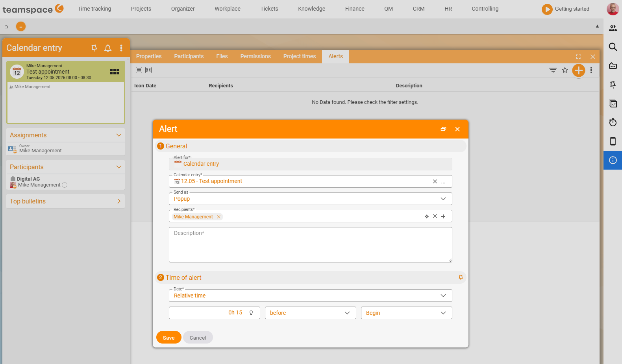
Task: Open the Begin dropdown
Action: tap(407, 313)
